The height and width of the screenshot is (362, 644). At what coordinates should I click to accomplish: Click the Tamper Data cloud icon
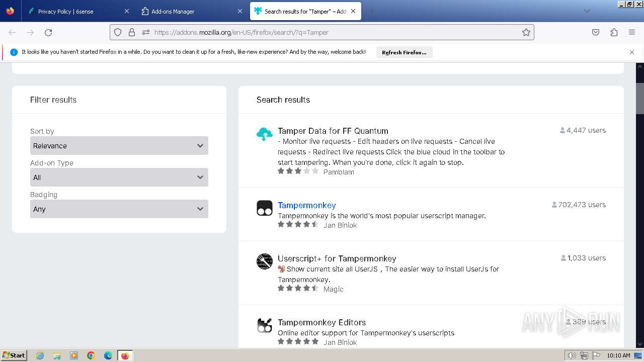point(265,134)
